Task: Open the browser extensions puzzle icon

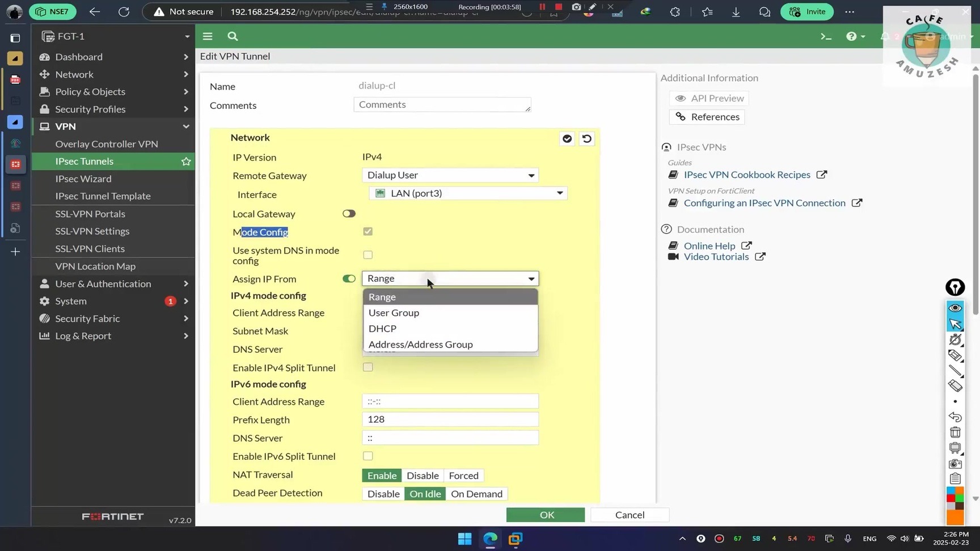Action: tap(675, 11)
